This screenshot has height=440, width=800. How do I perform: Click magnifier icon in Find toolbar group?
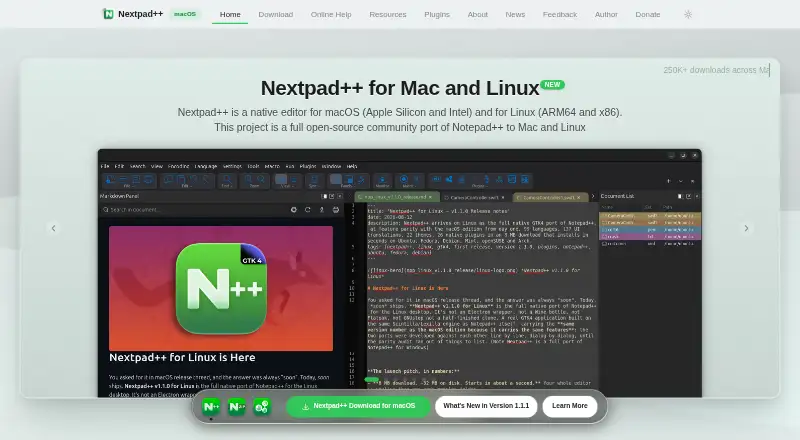(x=227, y=179)
